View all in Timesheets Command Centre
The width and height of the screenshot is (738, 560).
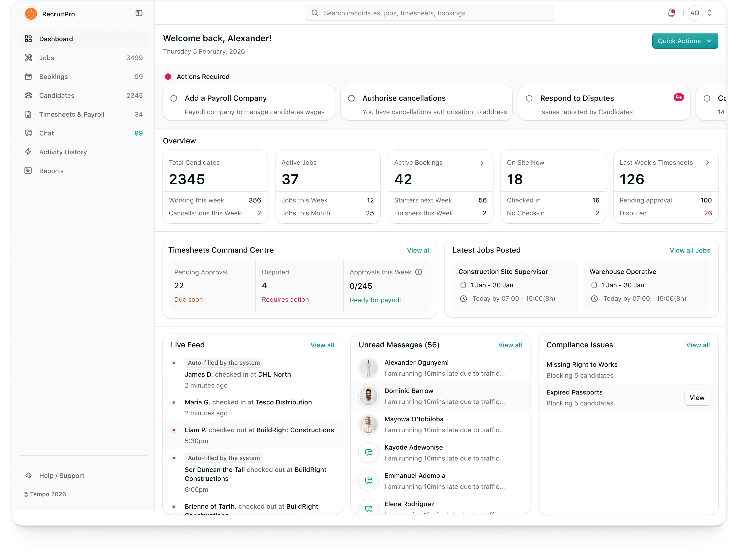click(x=419, y=250)
